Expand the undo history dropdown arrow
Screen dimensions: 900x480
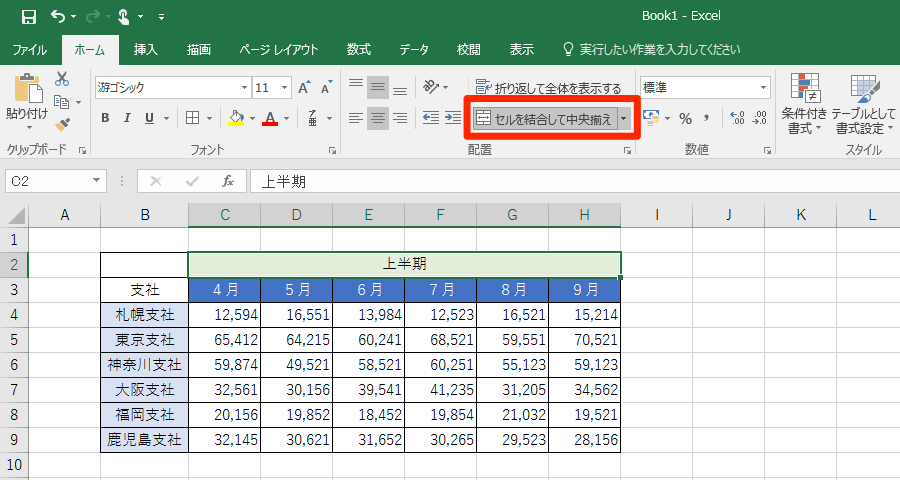click(x=74, y=17)
